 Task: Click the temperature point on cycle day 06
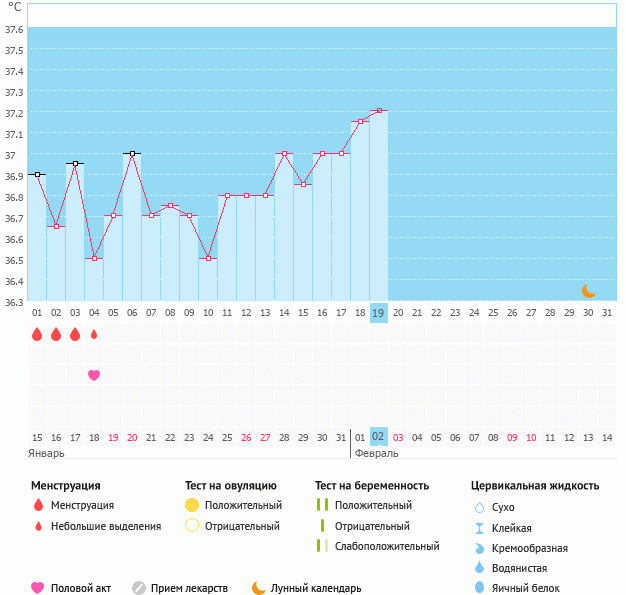coord(132,154)
